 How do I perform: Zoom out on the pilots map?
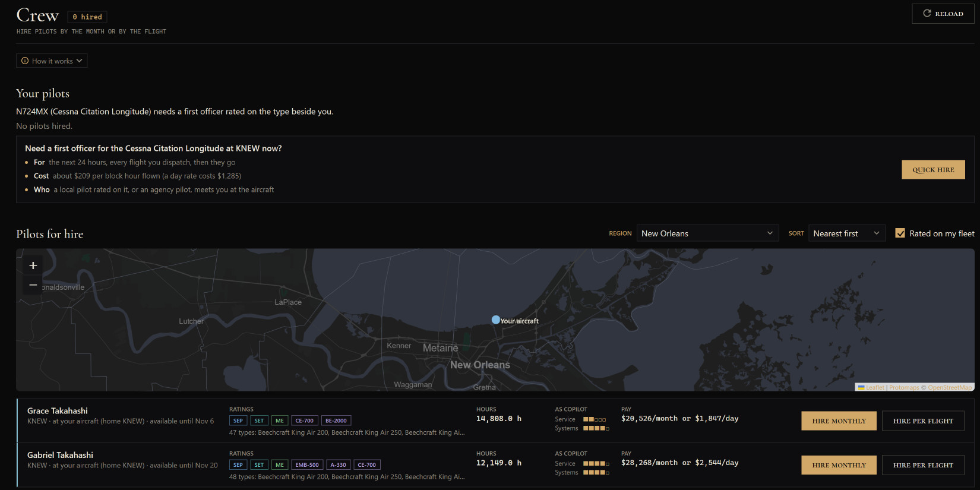pos(33,285)
